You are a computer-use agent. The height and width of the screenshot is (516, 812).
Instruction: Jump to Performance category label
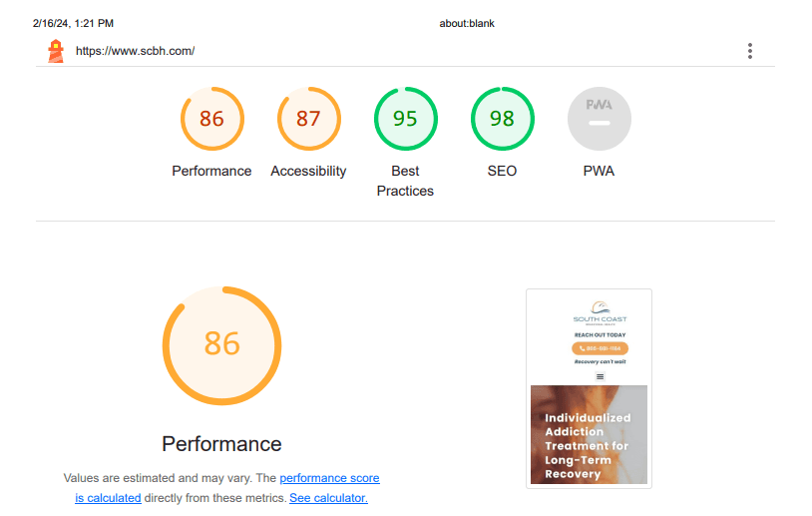pyautogui.click(x=211, y=171)
